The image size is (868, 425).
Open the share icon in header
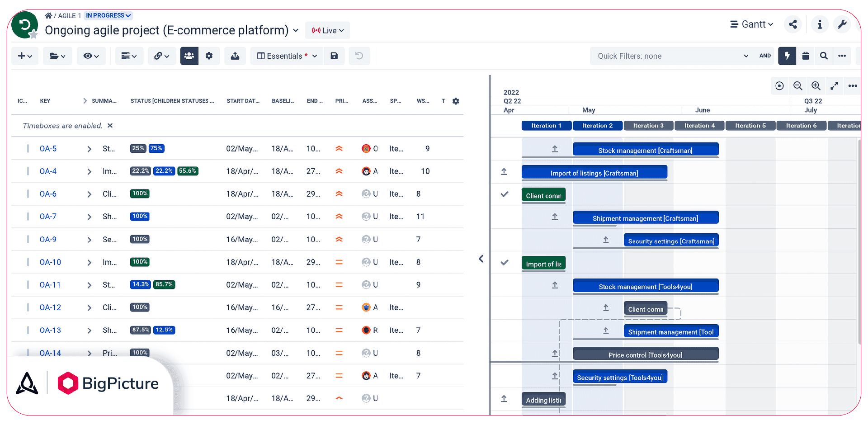793,24
